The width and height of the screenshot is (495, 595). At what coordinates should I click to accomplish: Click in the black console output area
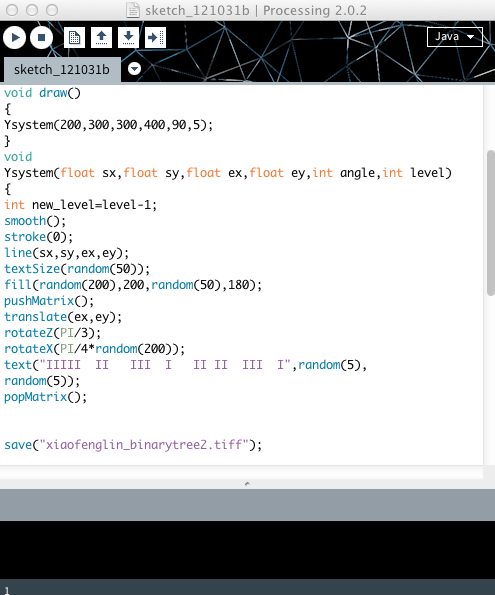tap(248, 549)
